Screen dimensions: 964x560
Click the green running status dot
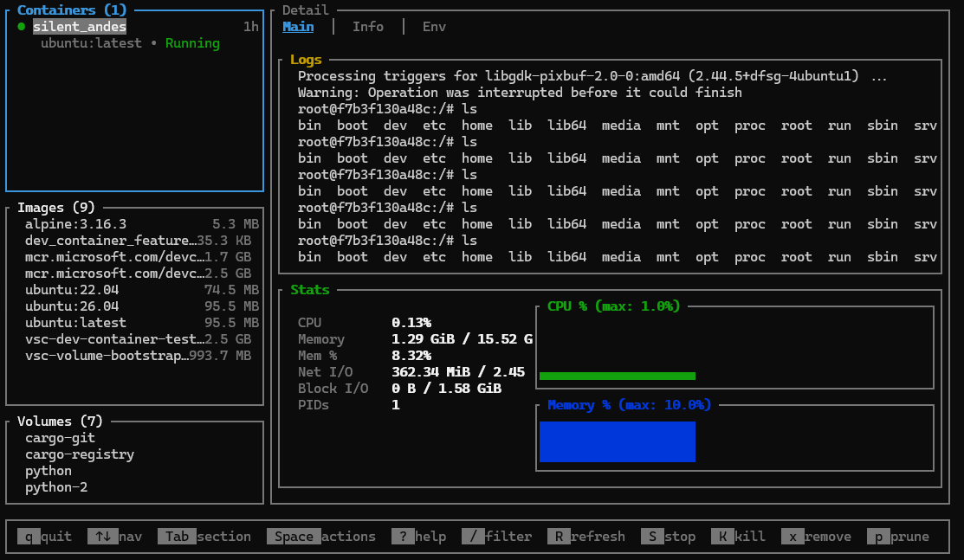coord(22,27)
